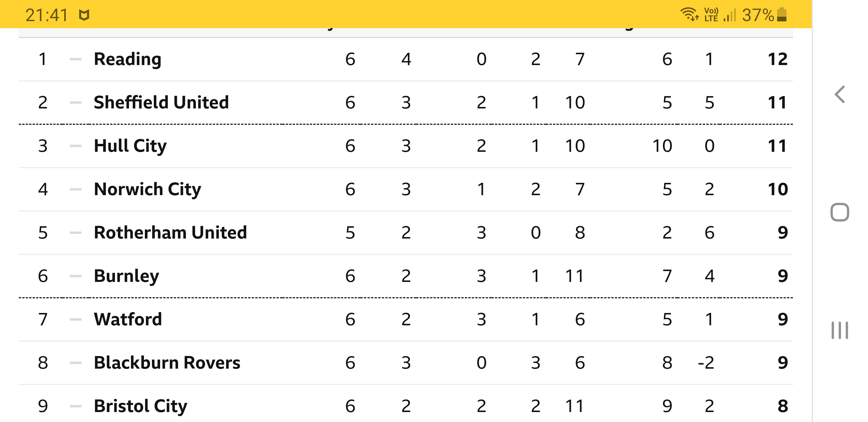Viewport: 868px width, 422px height.
Task: Tap the Wi-Fi status icon
Action: click(689, 14)
